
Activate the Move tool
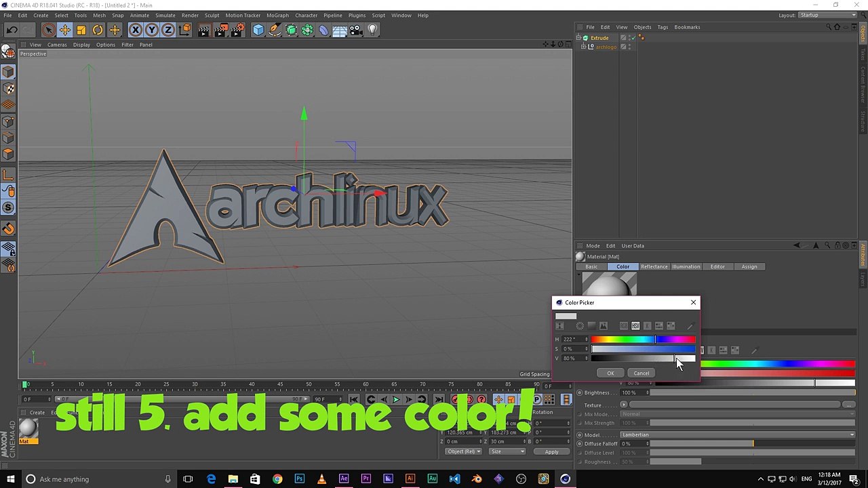tap(65, 30)
